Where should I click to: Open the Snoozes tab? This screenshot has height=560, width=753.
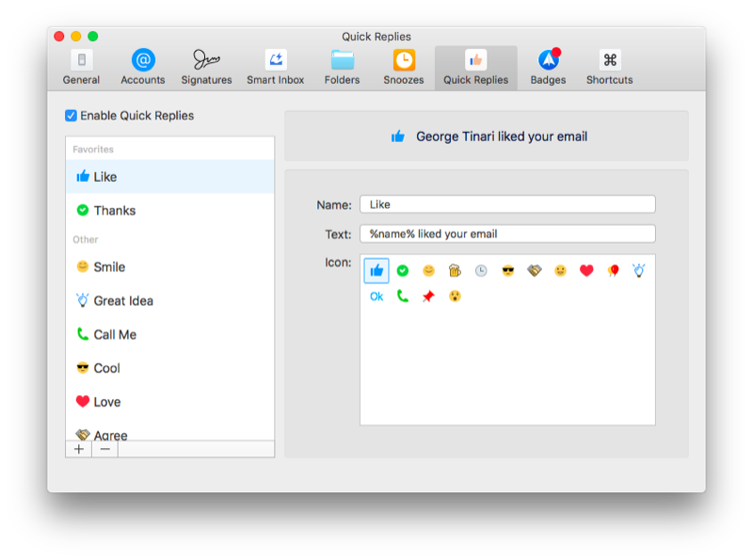click(403, 68)
